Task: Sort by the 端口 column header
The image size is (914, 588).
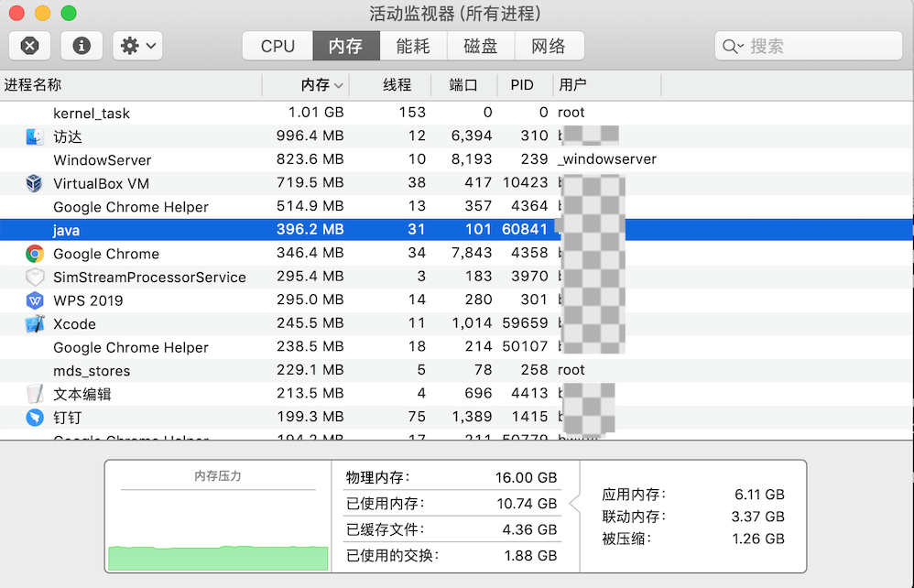Action: point(464,85)
